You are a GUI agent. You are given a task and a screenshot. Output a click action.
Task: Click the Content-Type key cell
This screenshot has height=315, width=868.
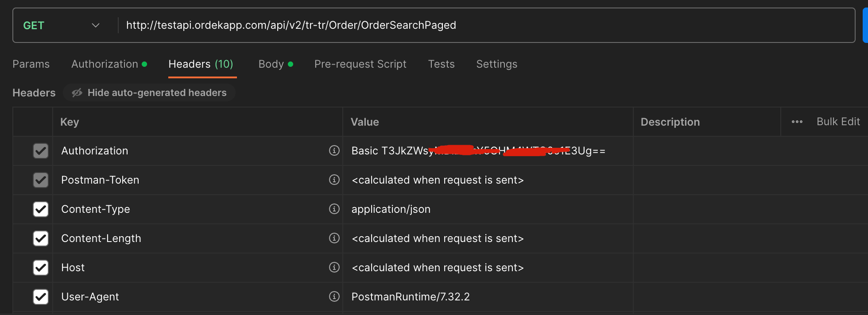click(198, 209)
